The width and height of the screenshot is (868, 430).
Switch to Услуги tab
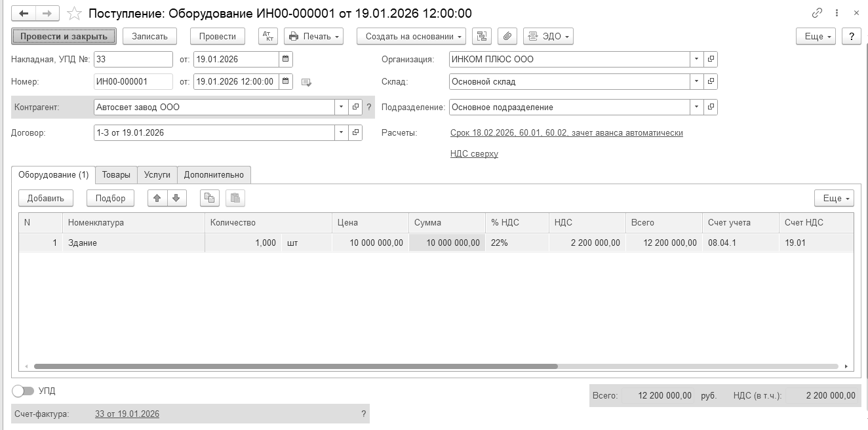[157, 175]
